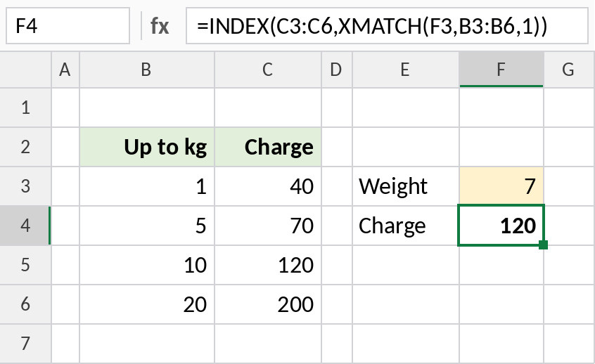Select column G header
This screenshot has height=364, width=595.
[569, 70]
